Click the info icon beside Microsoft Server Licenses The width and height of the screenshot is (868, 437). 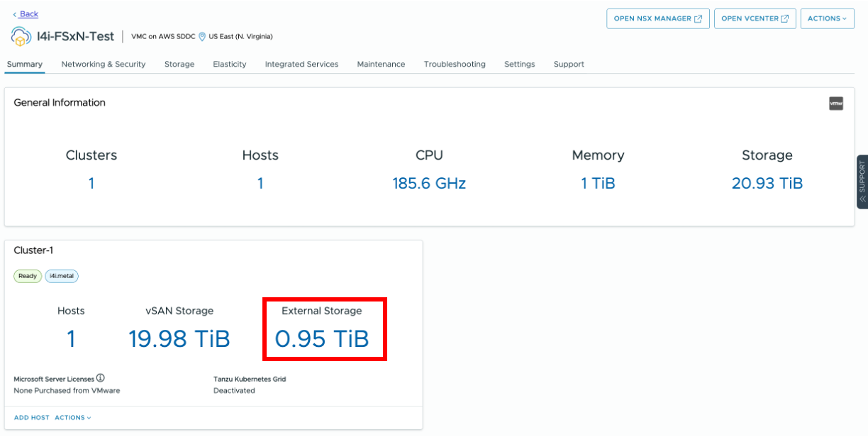point(101,379)
